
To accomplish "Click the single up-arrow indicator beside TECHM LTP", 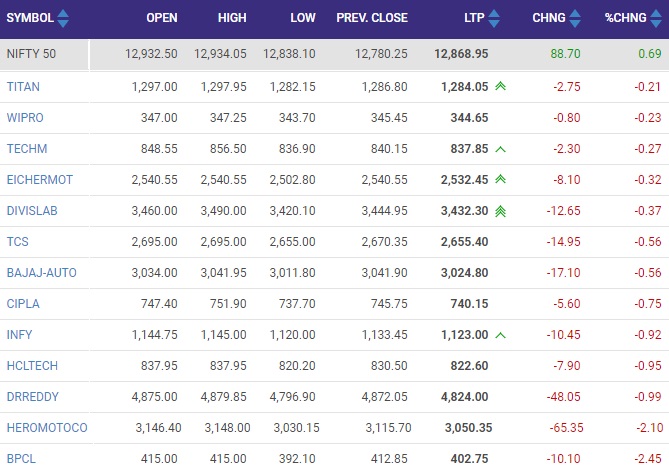I will (x=500, y=149).
